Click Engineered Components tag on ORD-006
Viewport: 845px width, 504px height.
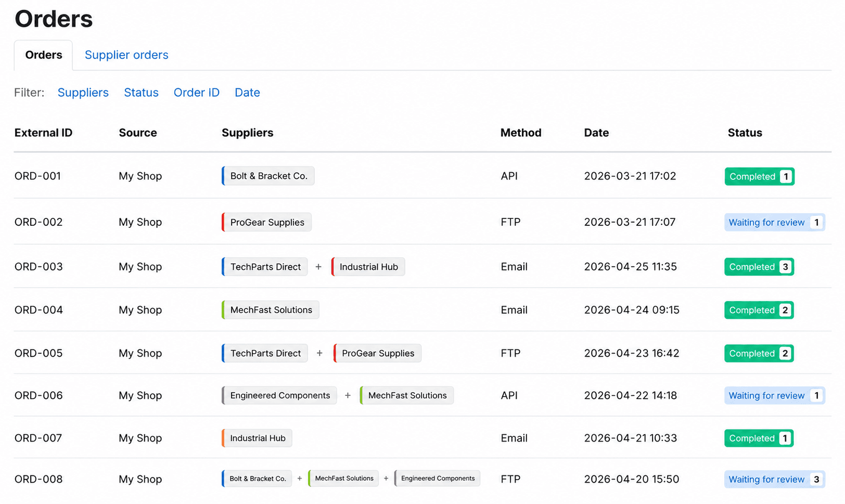279,395
